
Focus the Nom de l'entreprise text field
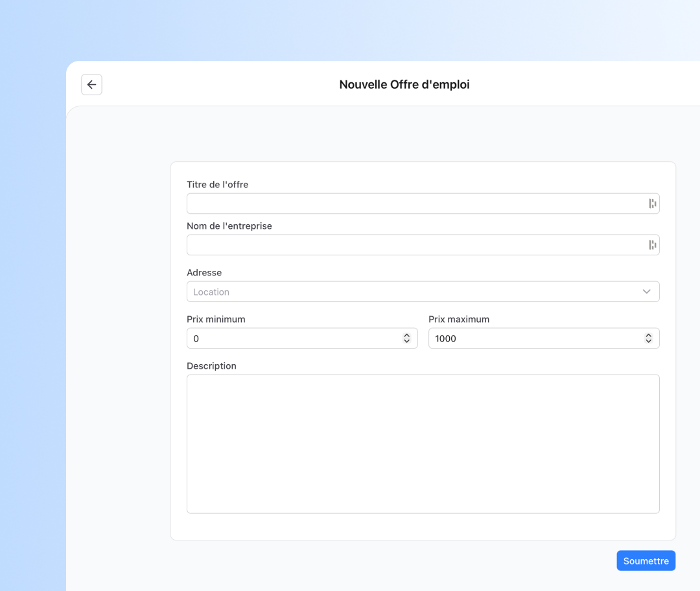[x=415, y=245]
